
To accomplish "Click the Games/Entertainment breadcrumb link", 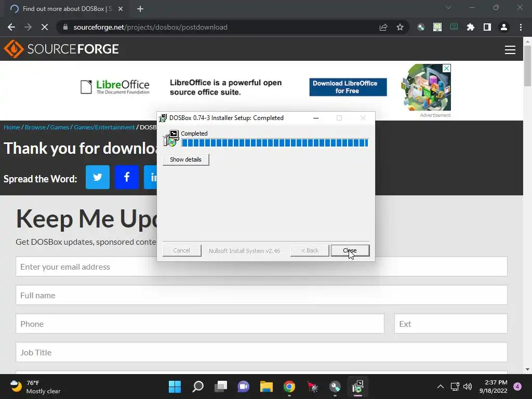I will (104, 127).
